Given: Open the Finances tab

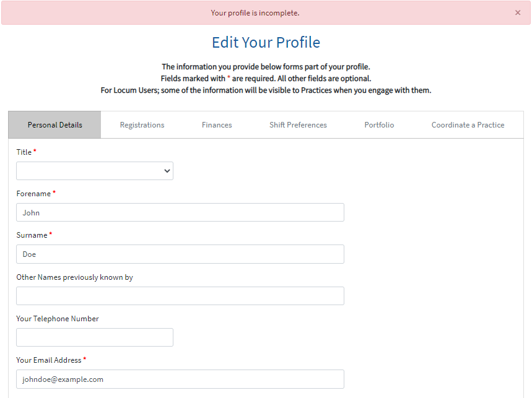Looking at the screenshot, I should [217, 125].
